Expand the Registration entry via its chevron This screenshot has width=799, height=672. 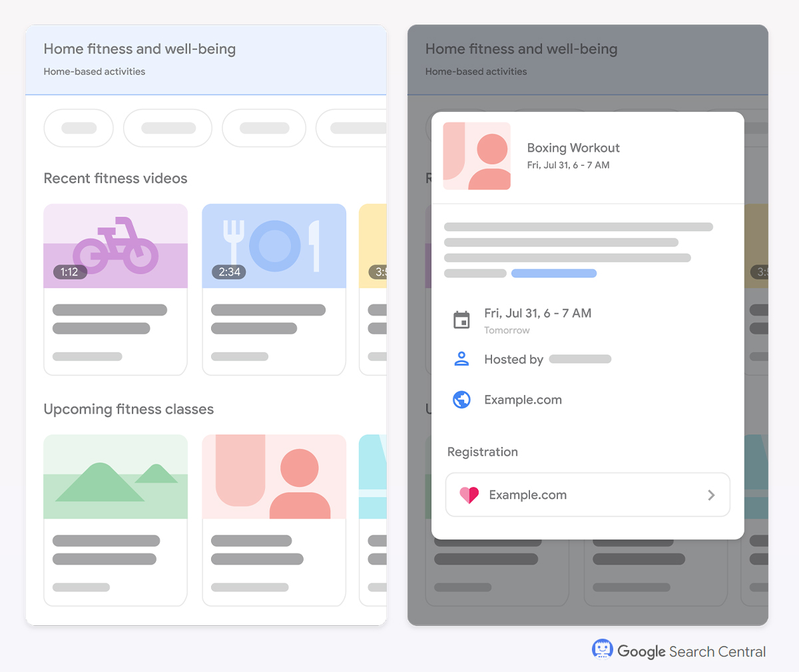[711, 495]
